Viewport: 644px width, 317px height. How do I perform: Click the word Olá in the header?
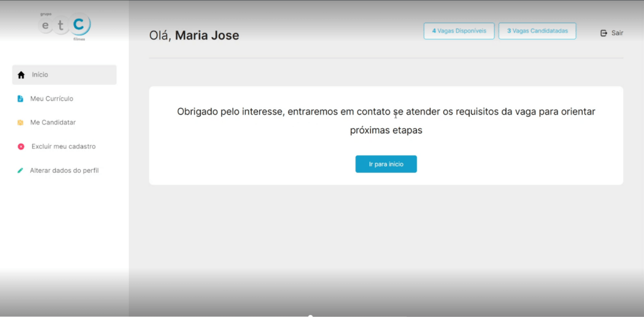160,36
